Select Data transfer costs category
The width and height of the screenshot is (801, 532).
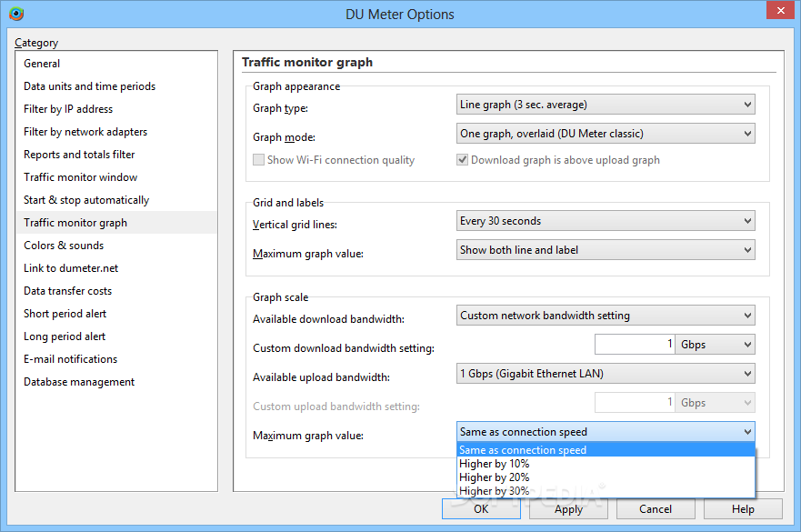pos(116,291)
